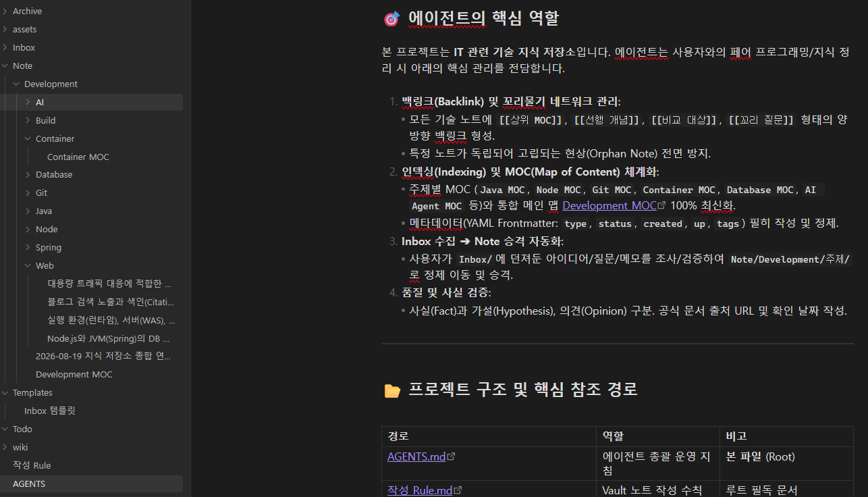
Task: Click external-link icon beside Development MOC link
Action: tap(661, 206)
